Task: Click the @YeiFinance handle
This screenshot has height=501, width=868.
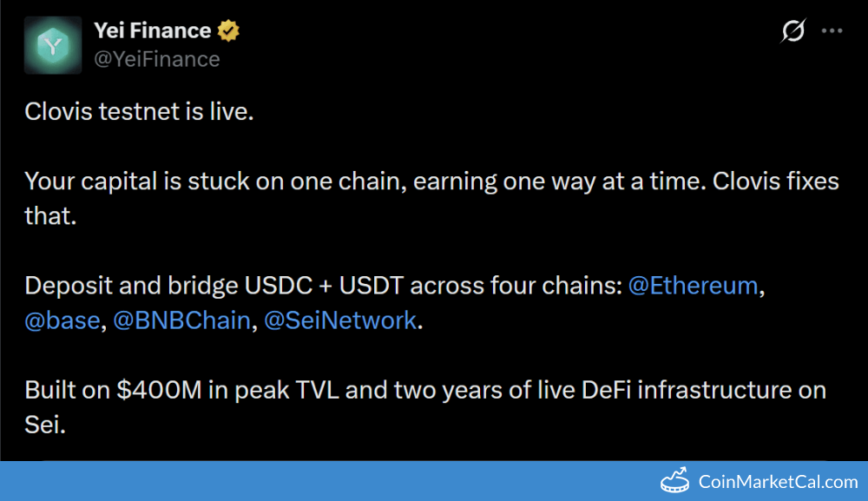Action: click(x=156, y=59)
